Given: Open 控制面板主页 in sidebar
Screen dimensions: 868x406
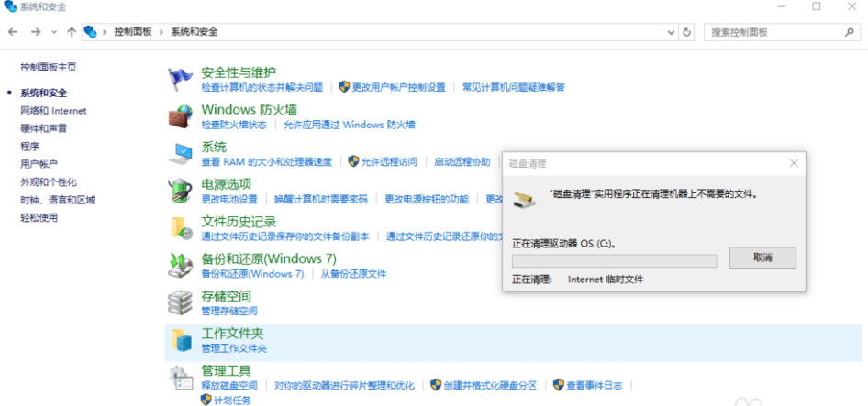Looking at the screenshot, I should pyautogui.click(x=49, y=67).
